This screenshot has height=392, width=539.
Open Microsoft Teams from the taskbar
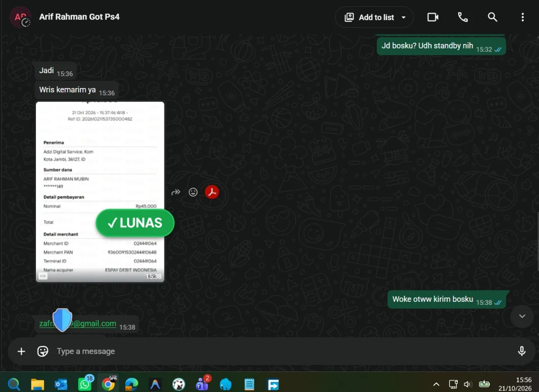(x=203, y=383)
